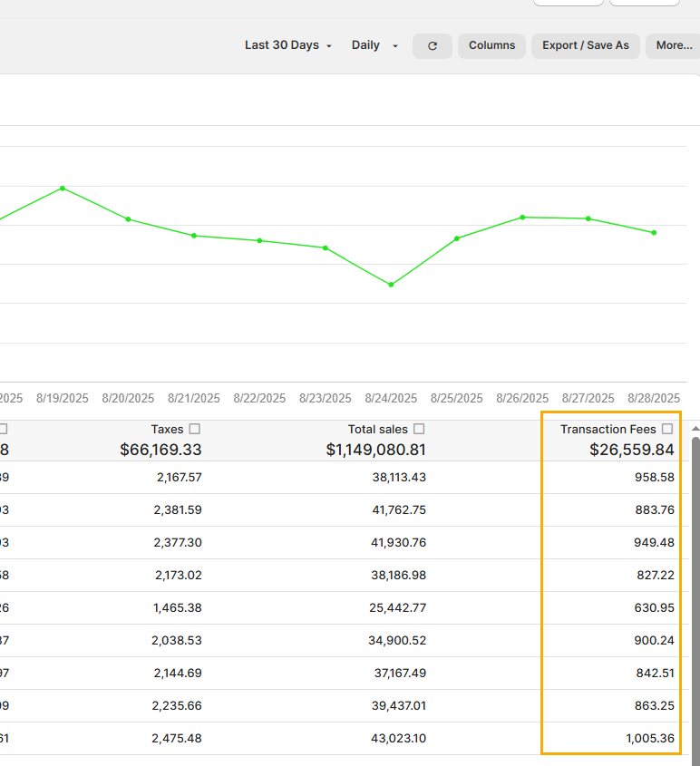700x766 pixels.
Task: Select the chart data point for 8/26/2025
Action: 522,218
